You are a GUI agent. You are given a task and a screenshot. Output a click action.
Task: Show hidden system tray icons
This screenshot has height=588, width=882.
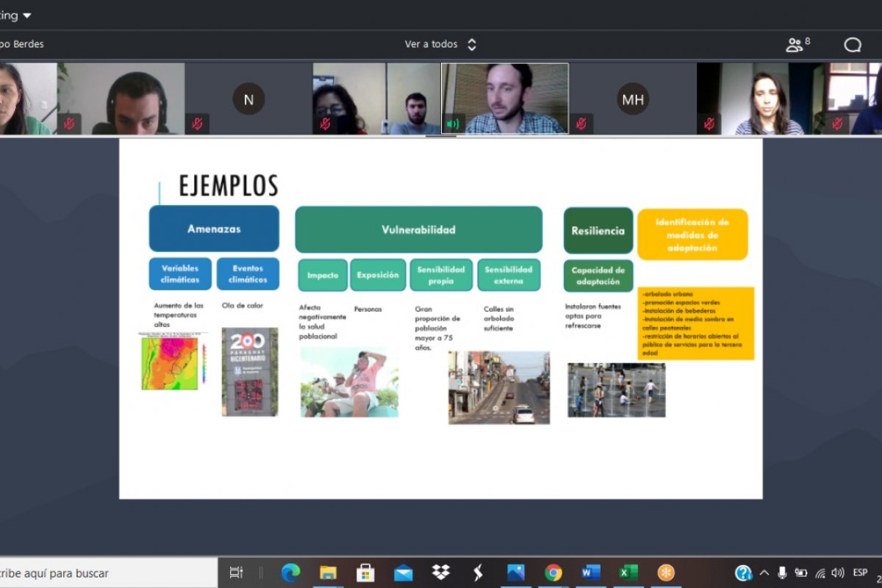(x=764, y=573)
